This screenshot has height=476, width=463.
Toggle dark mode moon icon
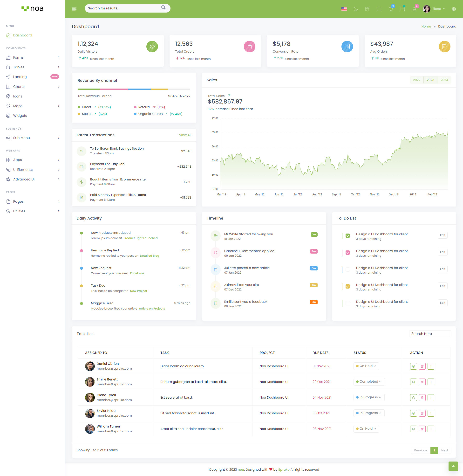(x=355, y=9)
